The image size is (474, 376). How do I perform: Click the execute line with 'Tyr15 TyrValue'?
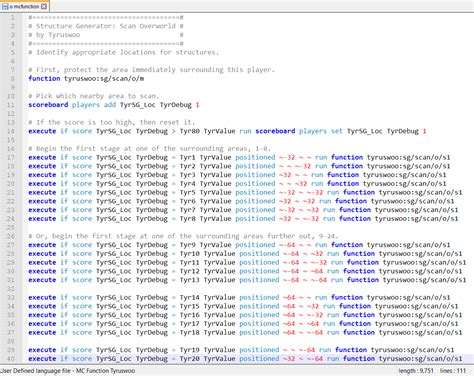243,306
